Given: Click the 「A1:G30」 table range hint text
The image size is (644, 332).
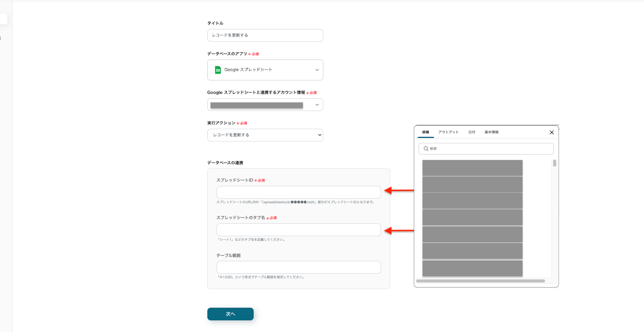Looking at the screenshot, I should point(261,277).
